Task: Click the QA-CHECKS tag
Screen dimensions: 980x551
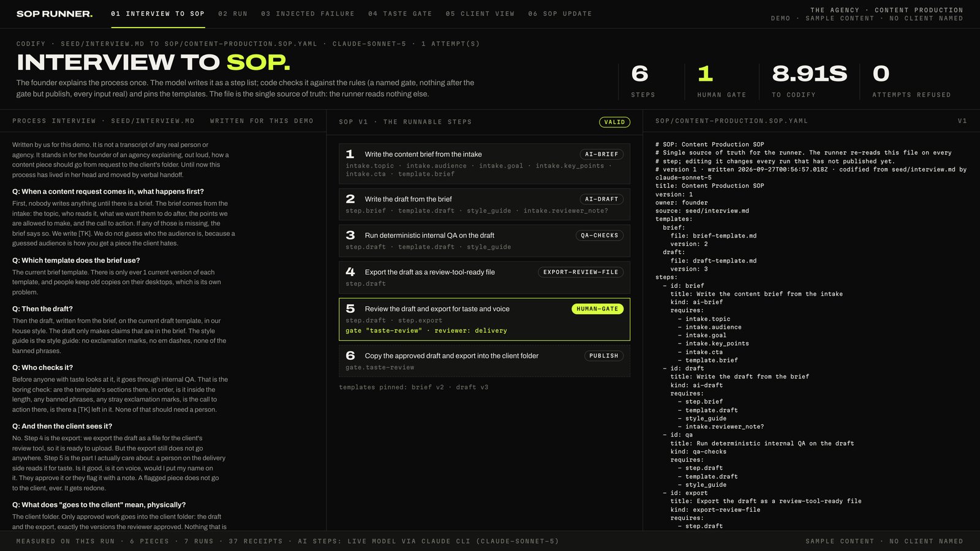Action: click(600, 235)
